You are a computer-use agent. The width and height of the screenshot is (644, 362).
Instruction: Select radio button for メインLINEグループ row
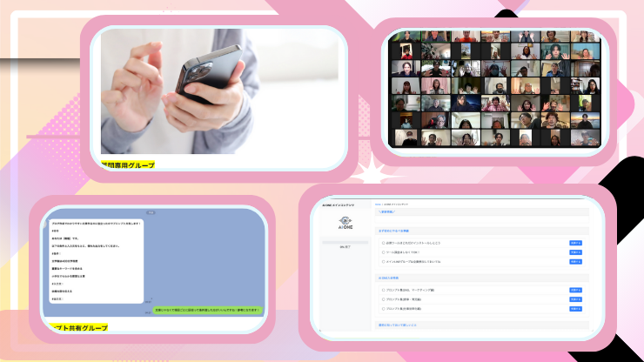click(x=384, y=261)
